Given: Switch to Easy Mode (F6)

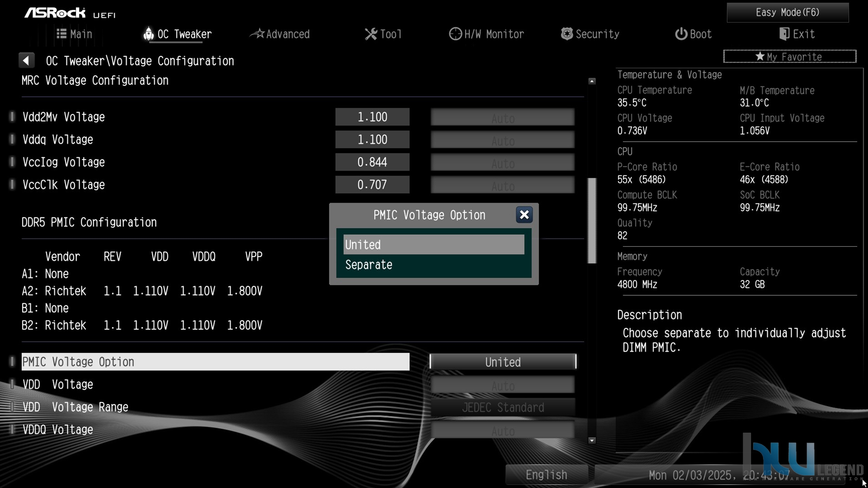Looking at the screenshot, I should click(788, 12).
